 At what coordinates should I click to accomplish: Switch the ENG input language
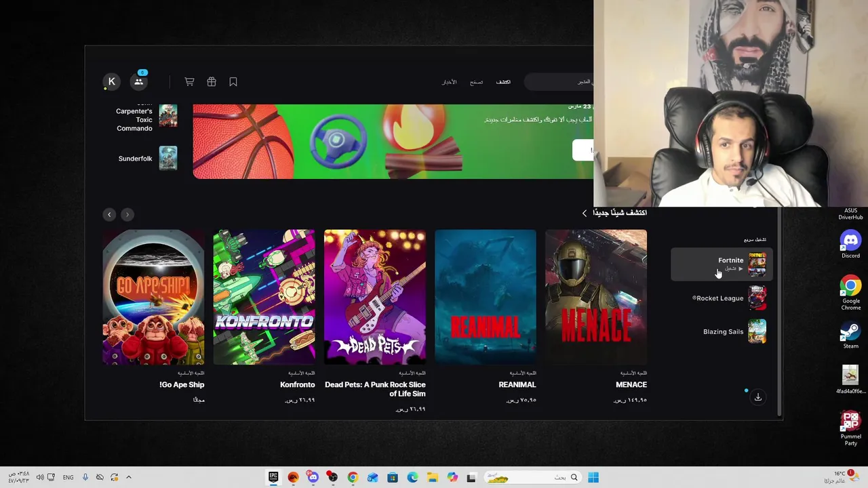pos(68,477)
